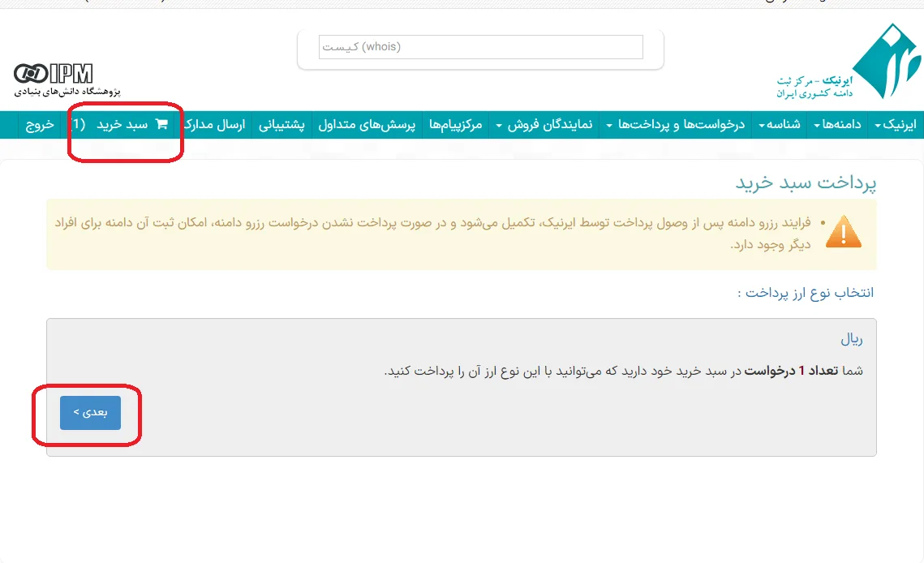Expand درخواست‌ها و پرداخت‌ها menu
924x563 pixels.
[x=675, y=124]
